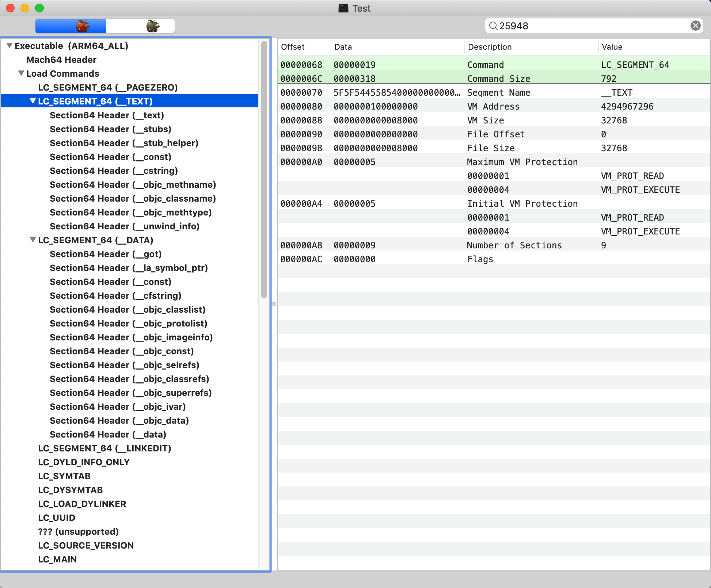Viewport: 711px width, 588px height.
Task: Select Section64 Header (__objc_selrefs)
Action: click(124, 365)
